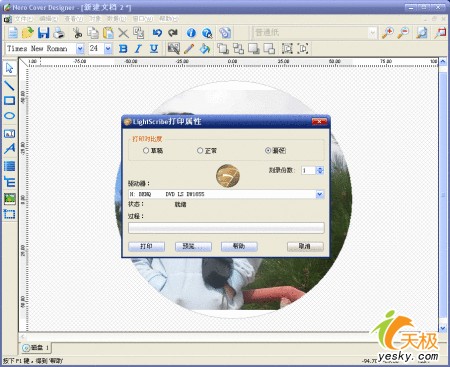The height and width of the screenshot is (367, 450).
Task: Select the Rectangle drawing tool
Action: click(x=9, y=100)
